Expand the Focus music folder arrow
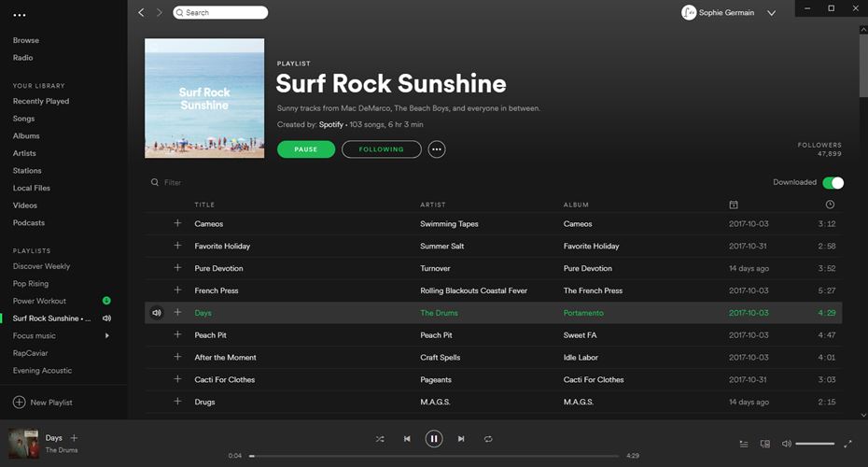This screenshot has width=868, height=467. (106, 335)
